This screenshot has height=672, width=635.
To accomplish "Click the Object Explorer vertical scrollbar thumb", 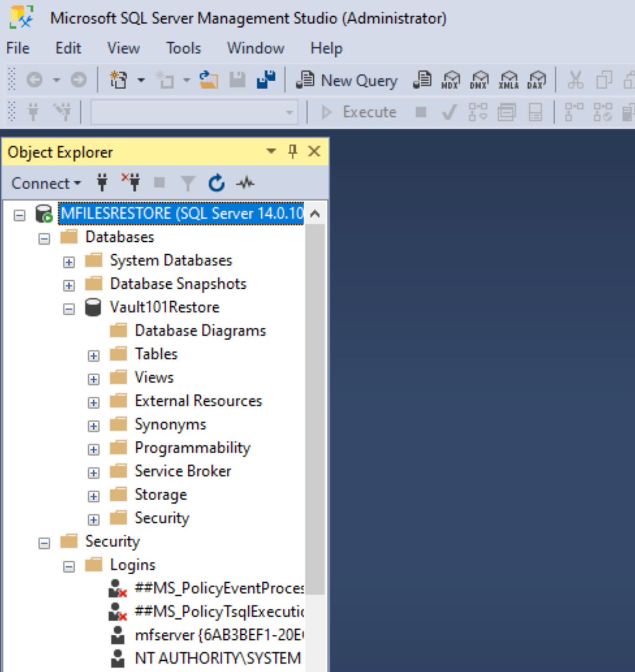I will (x=315, y=409).
